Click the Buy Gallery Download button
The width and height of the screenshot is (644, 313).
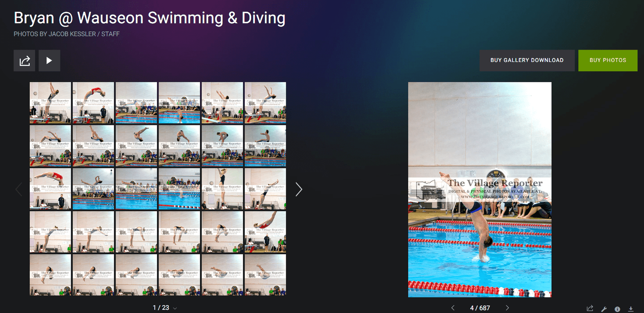click(527, 60)
